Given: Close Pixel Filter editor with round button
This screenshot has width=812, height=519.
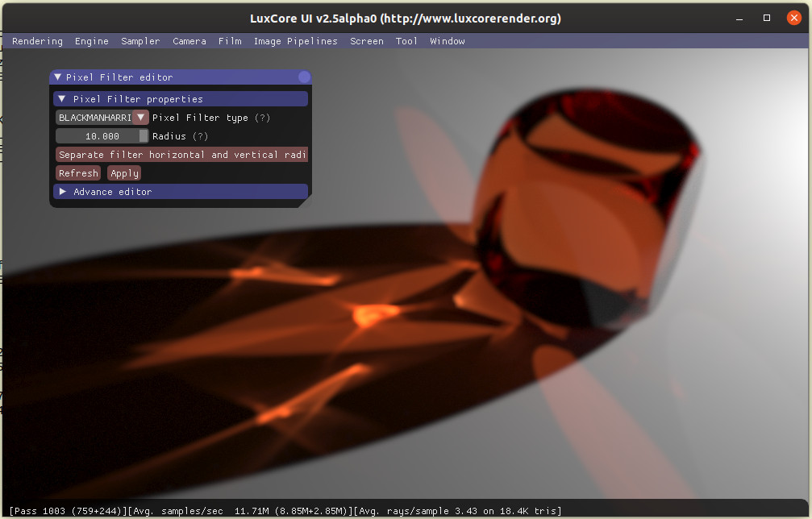Looking at the screenshot, I should coord(304,77).
